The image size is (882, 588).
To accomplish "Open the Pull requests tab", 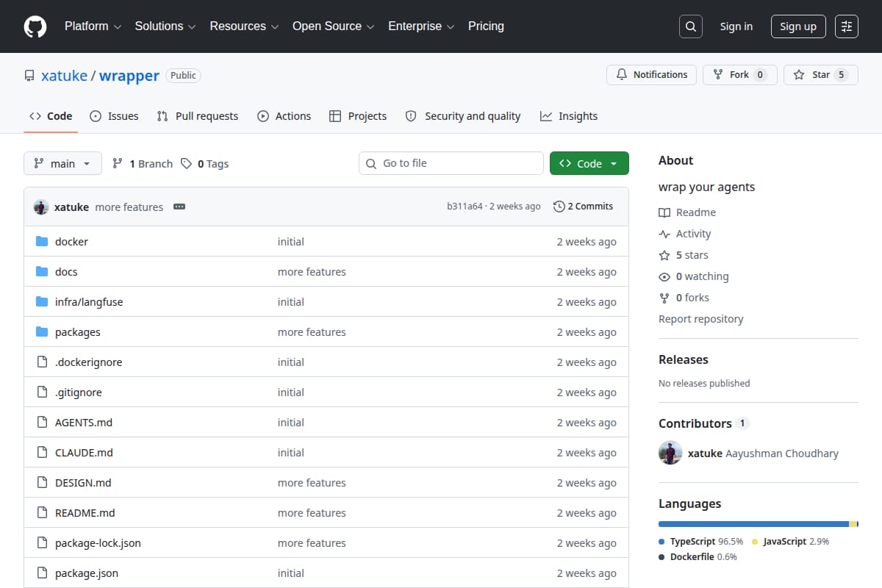I will tap(198, 116).
